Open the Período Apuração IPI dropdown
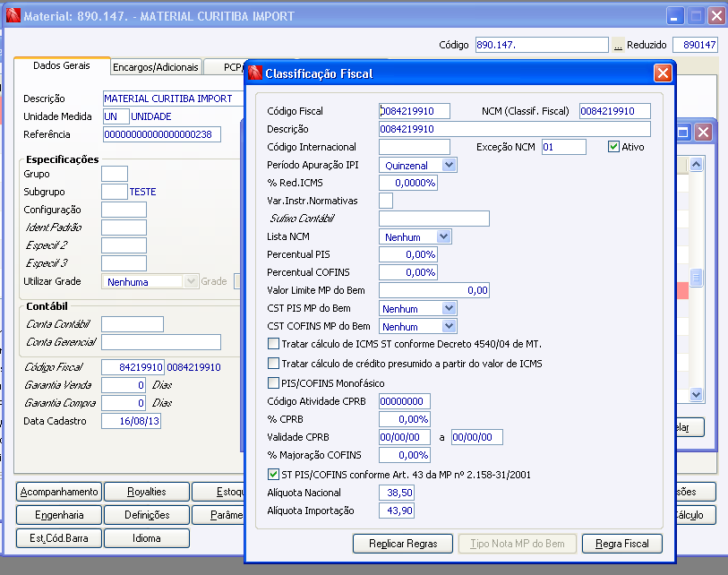The height and width of the screenshot is (575, 728). coord(449,165)
